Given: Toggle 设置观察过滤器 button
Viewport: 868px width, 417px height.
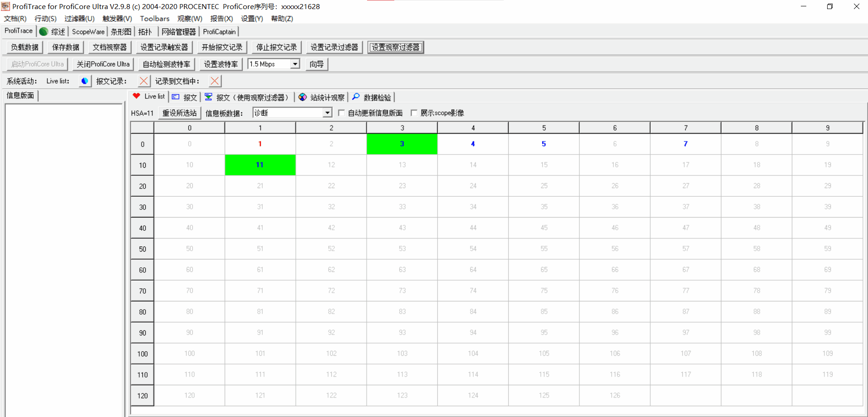Looking at the screenshot, I should 395,47.
